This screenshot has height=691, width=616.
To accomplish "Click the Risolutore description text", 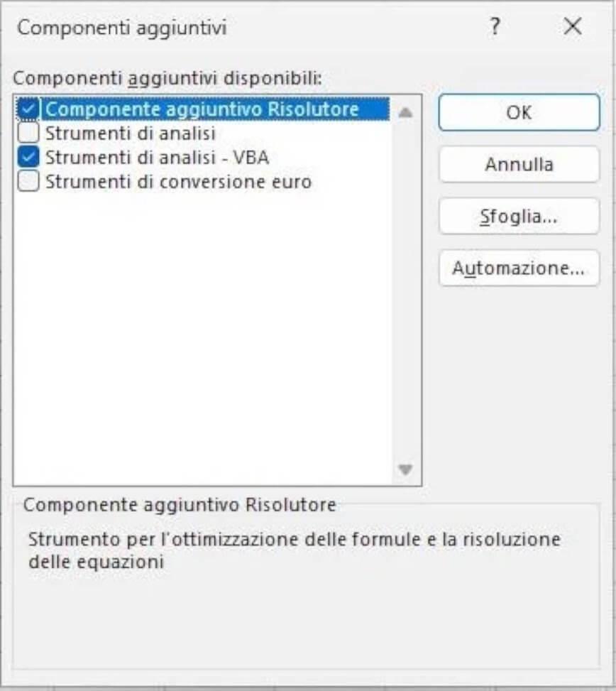I will pyautogui.click(x=294, y=550).
